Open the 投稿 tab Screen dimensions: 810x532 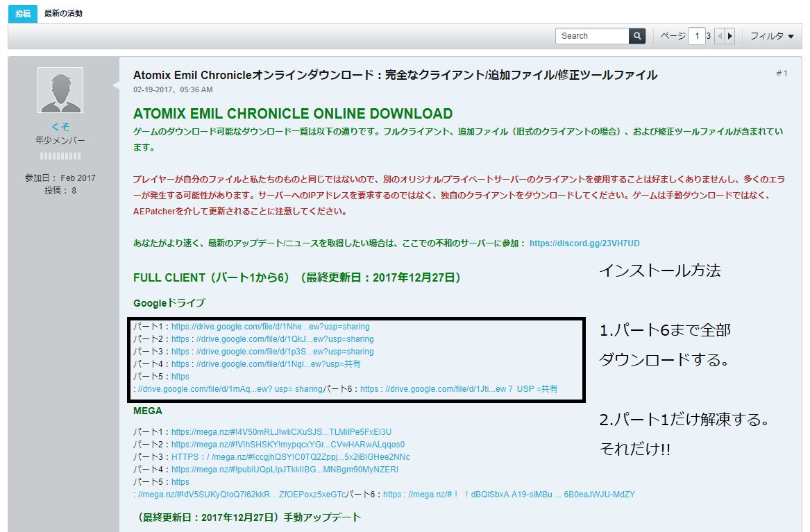click(23, 13)
